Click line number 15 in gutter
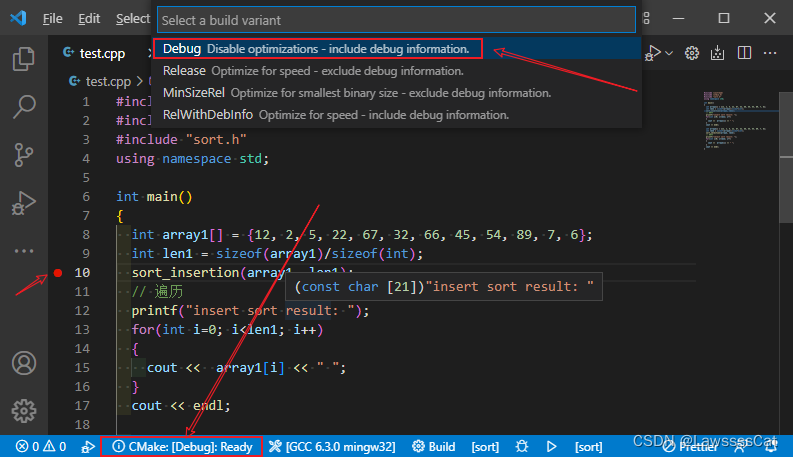Viewport: 793px width, 457px height. [82, 368]
